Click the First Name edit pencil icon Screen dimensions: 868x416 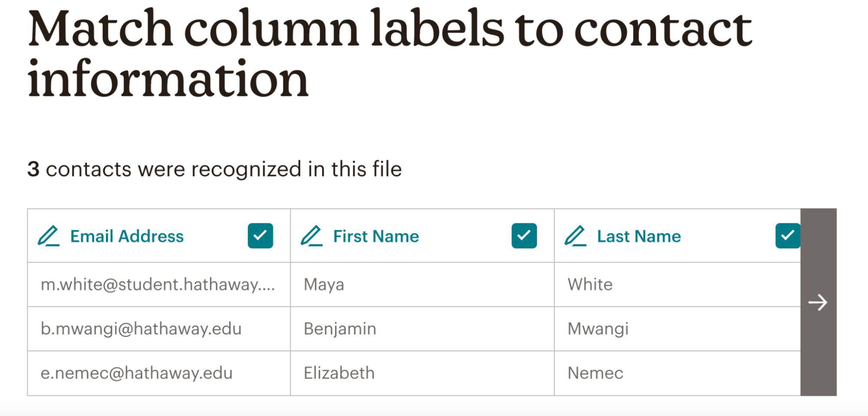(312, 236)
